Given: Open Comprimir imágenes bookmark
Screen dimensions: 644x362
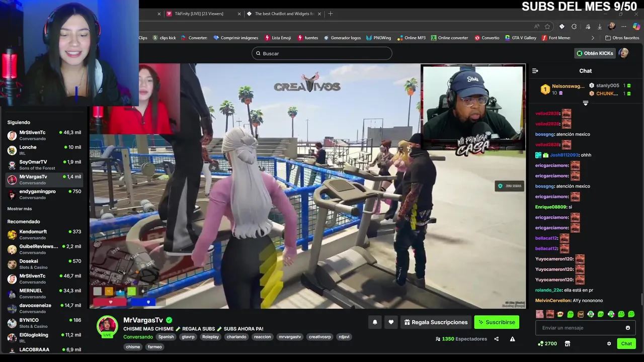Looking at the screenshot, I should tap(235, 38).
